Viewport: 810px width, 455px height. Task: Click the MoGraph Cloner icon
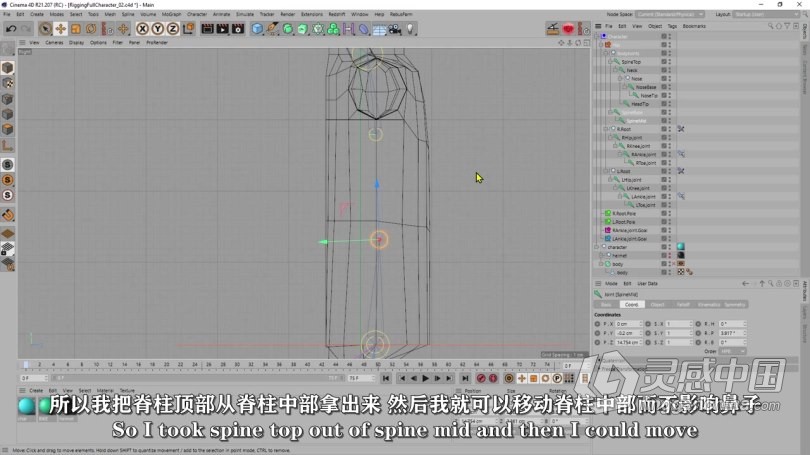(333, 29)
